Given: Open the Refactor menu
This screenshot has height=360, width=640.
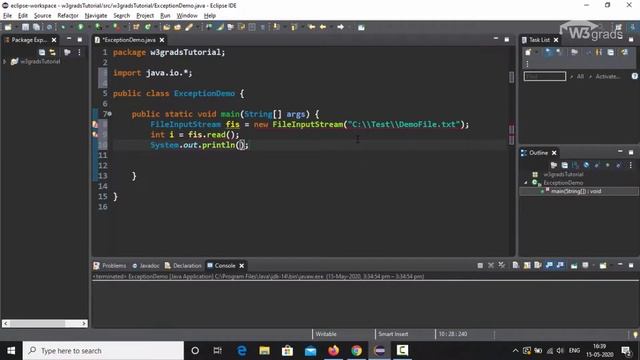Looking at the screenshot, I should pos(68,16).
